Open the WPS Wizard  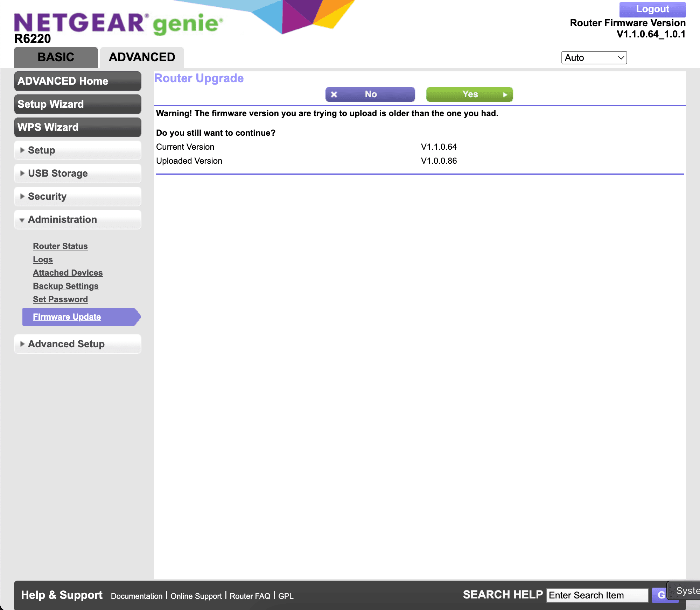[78, 127]
